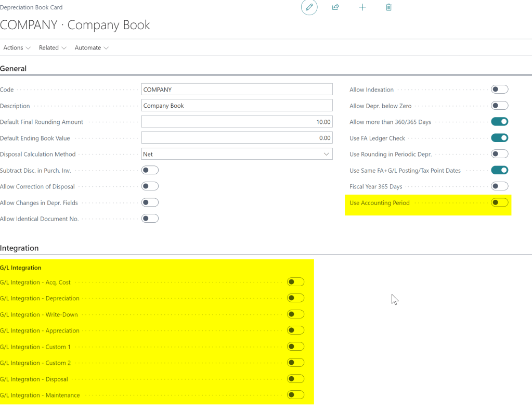Enable G/L Integration - Depreciation switch
Screen dimensions: 532x409
pyautogui.click(x=295, y=298)
